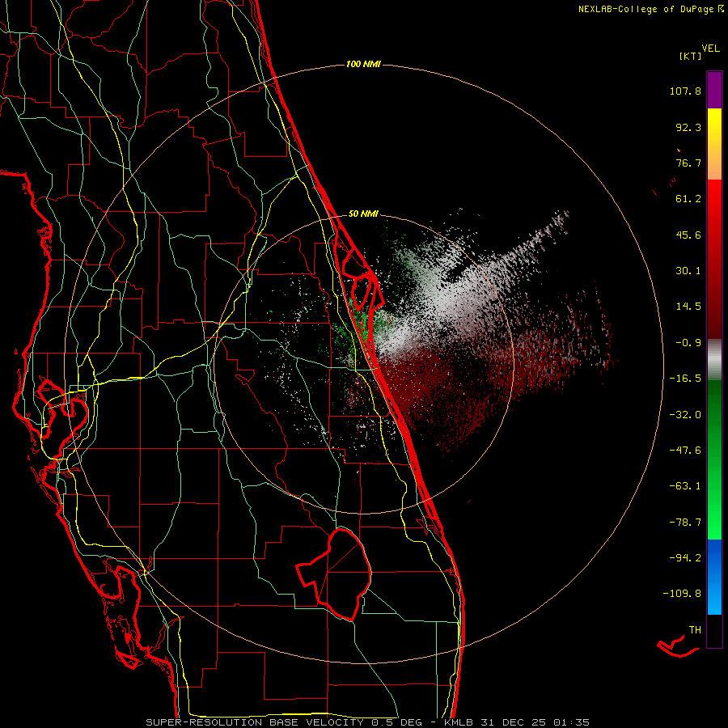Select the 76.7 velocity scale value

click(x=688, y=163)
